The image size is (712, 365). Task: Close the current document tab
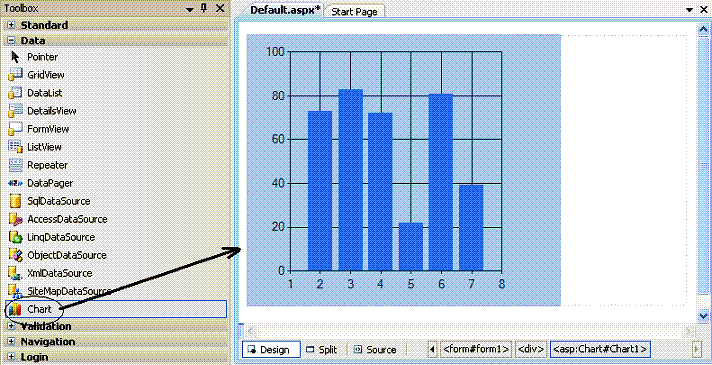click(x=704, y=10)
